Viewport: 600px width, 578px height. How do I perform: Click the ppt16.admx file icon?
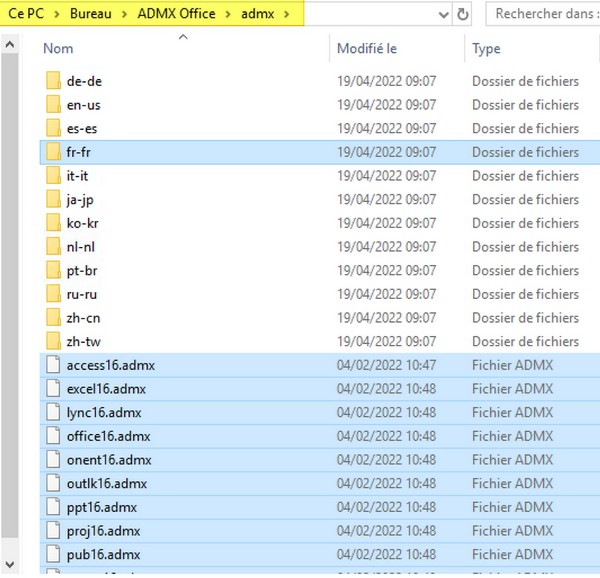(x=54, y=507)
